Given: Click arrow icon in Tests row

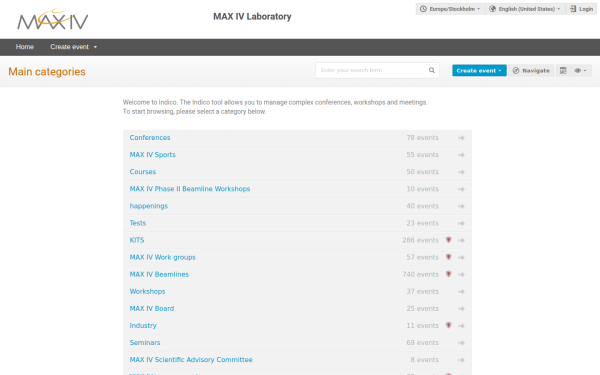Looking at the screenshot, I should [x=461, y=223].
